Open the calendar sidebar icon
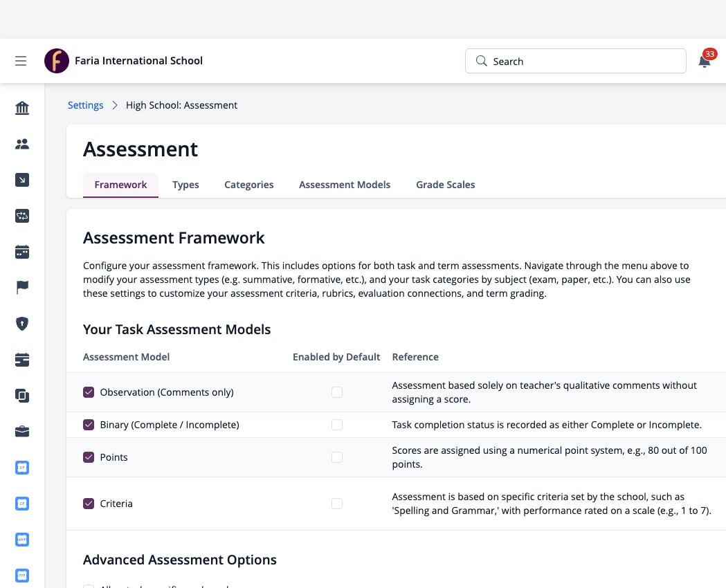The width and height of the screenshot is (726, 588). coord(22,252)
